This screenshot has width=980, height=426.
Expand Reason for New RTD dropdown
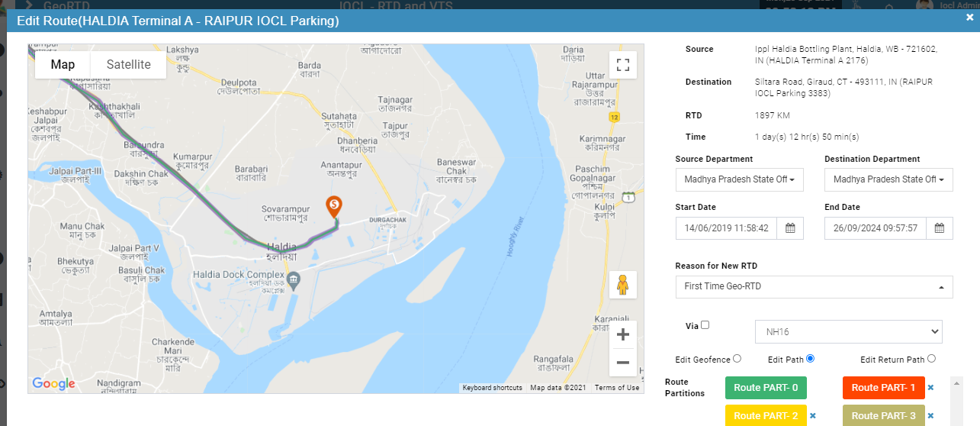point(814,287)
